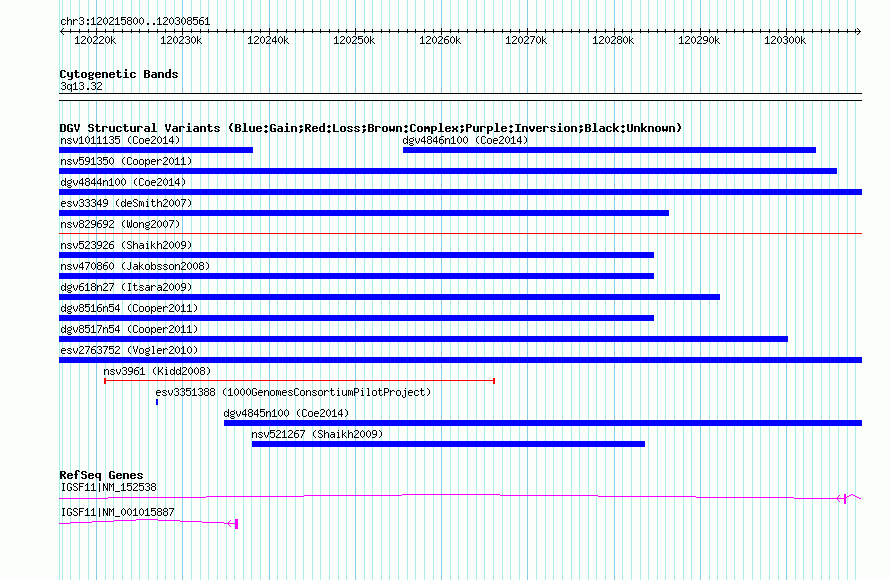Open the nsv829692 (Wong2007) variant label
890x580 pixels.
pos(120,224)
